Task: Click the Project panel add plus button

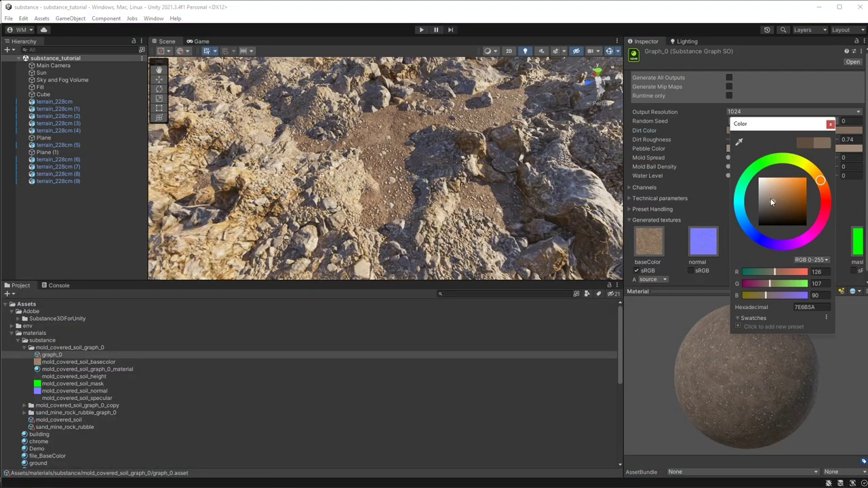Action: pyautogui.click(x=9, y=294)
